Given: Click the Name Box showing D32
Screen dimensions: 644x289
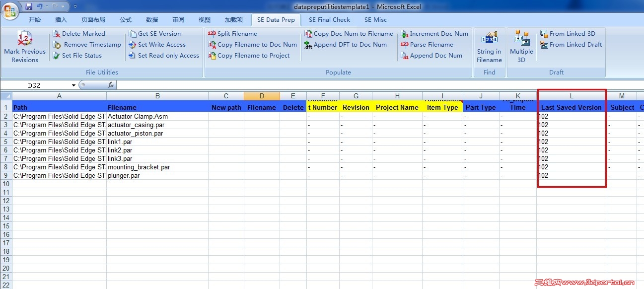Looking at the screenshot, I should coord(36,85).
